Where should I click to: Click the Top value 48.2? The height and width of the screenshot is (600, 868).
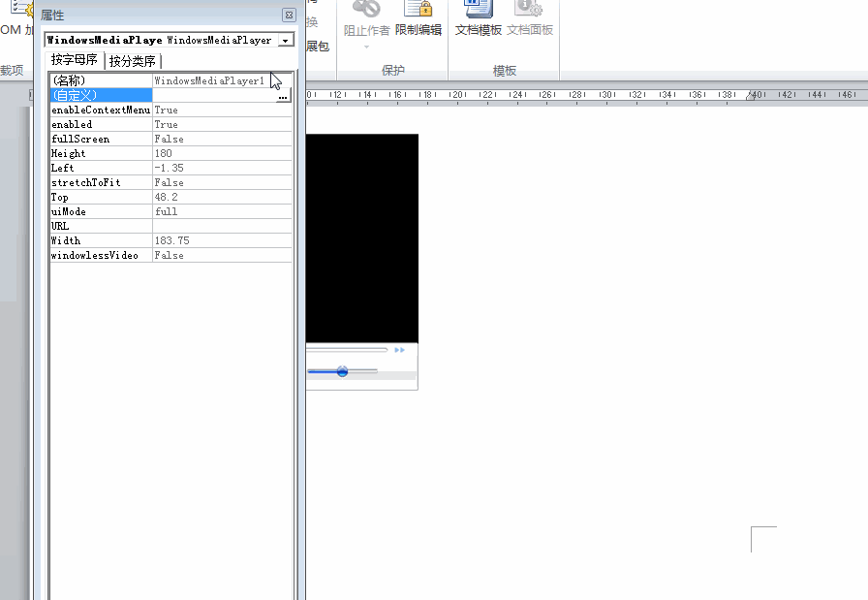tap(222, 197)
